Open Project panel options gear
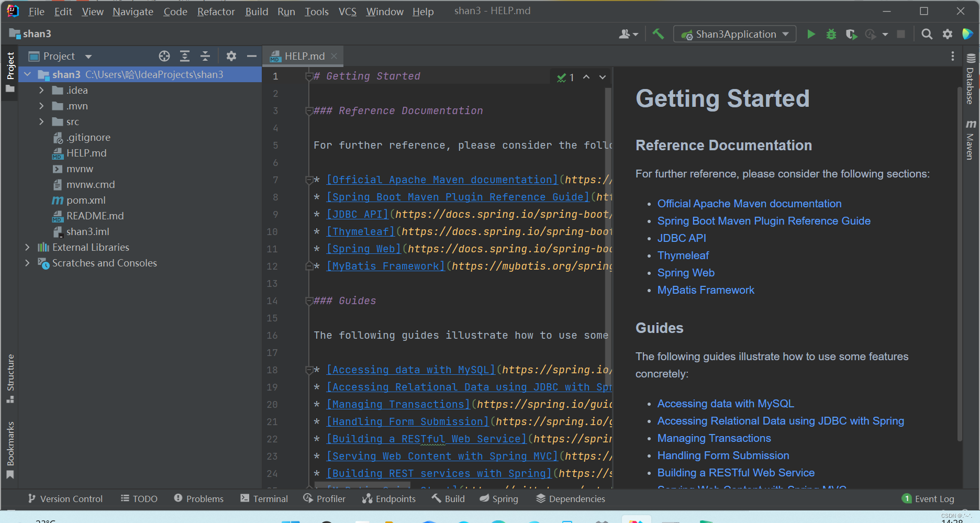 pos(231,56)
